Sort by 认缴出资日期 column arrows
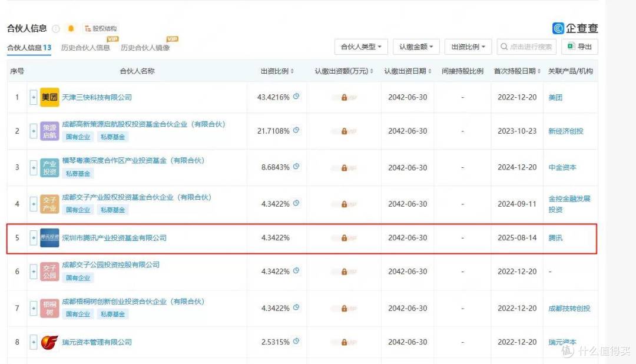 [x=429, y=71]
